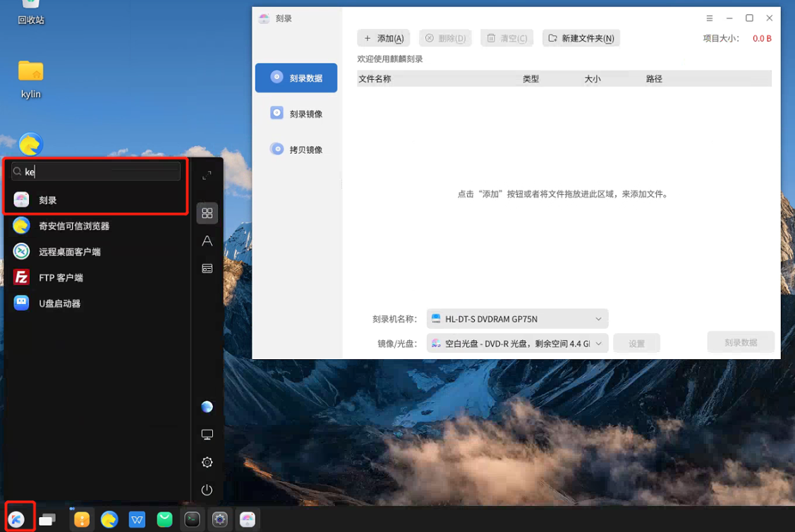The width and height of the screenshot is (795, 532).
Task: Select the 刻录镜像 tab
Action: [296, 114]
